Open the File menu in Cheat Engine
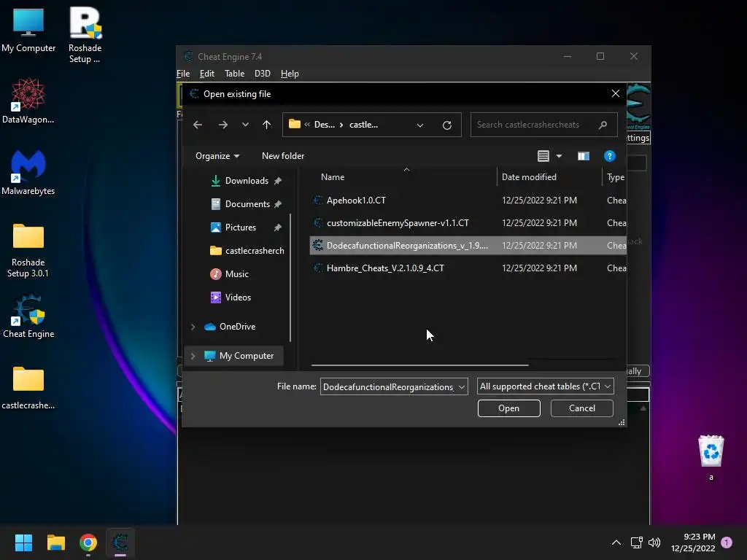747x560 pixels. (183, 74)
